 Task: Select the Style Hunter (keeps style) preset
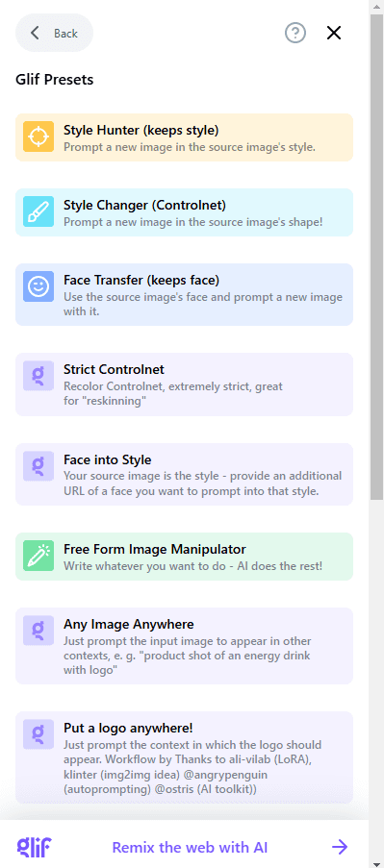[184, 137]
